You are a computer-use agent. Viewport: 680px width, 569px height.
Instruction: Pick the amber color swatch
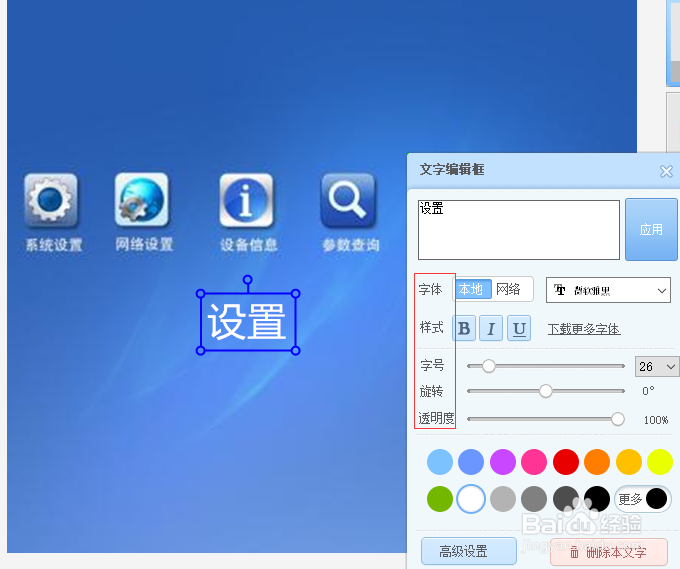pyautogui.click(x=629, y=462)
